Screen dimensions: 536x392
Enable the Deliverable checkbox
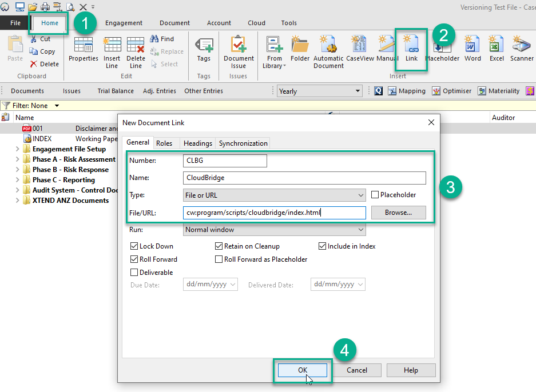tap(134, 272)
